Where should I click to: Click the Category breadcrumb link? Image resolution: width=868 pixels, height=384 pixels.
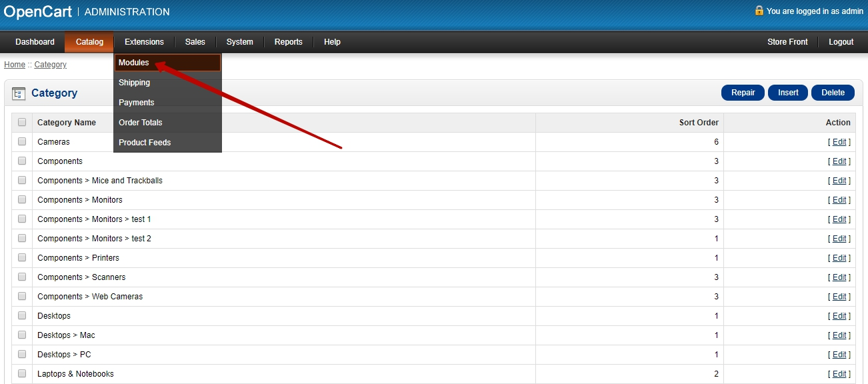[51, 65]
